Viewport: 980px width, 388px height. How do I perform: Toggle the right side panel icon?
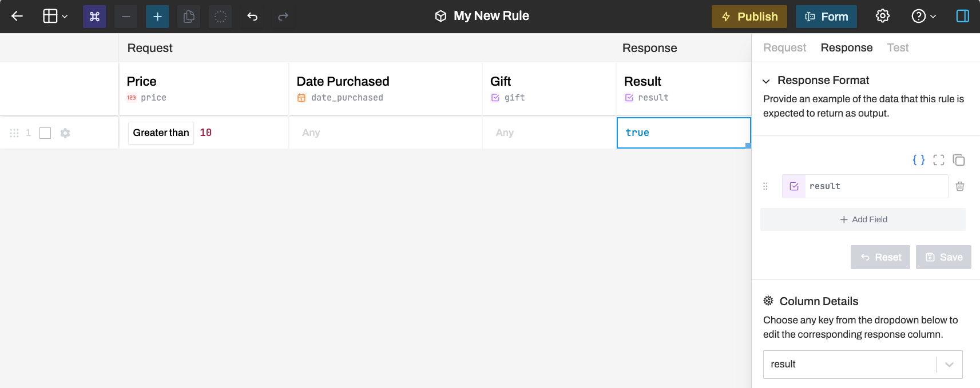point(963,16)
